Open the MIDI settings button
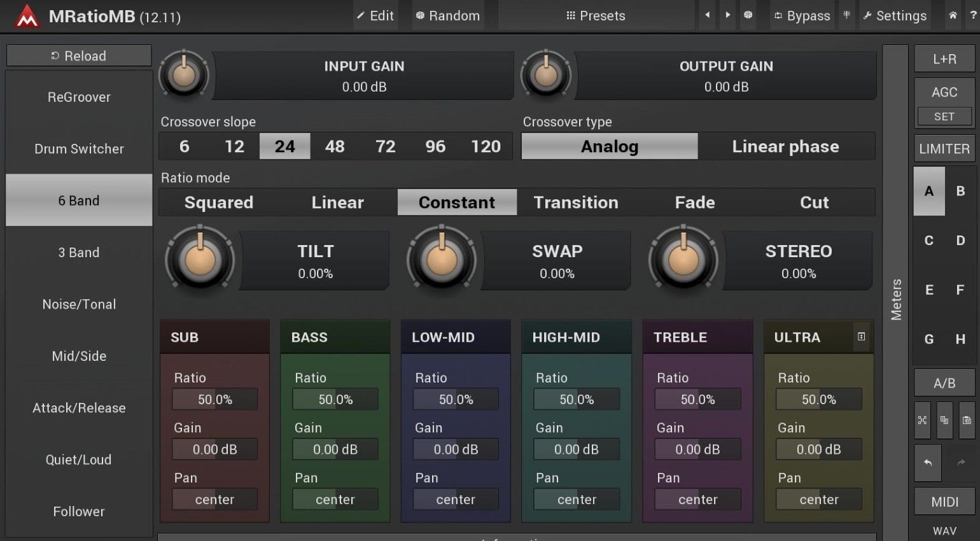The width and height of the screenshot is (980, 541). pos(944,502)
